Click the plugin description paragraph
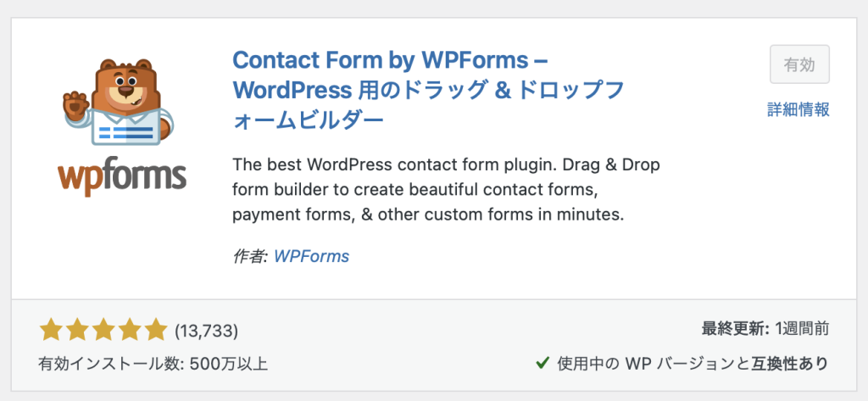This screenshot has height=401, width=868. [x=444, y=189]
